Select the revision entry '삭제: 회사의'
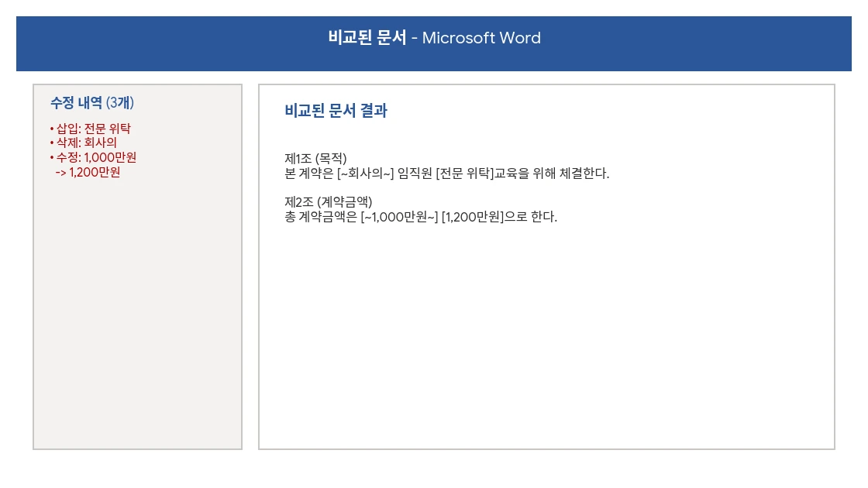 [83, 143]
